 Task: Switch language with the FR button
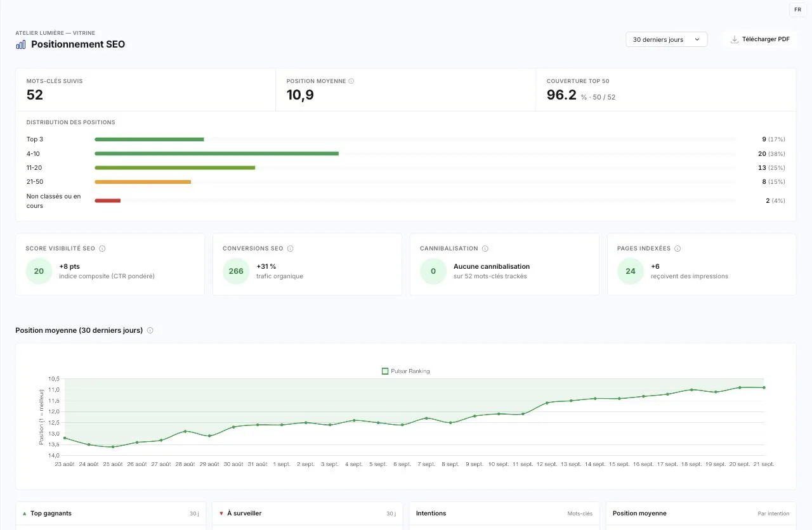797,10
